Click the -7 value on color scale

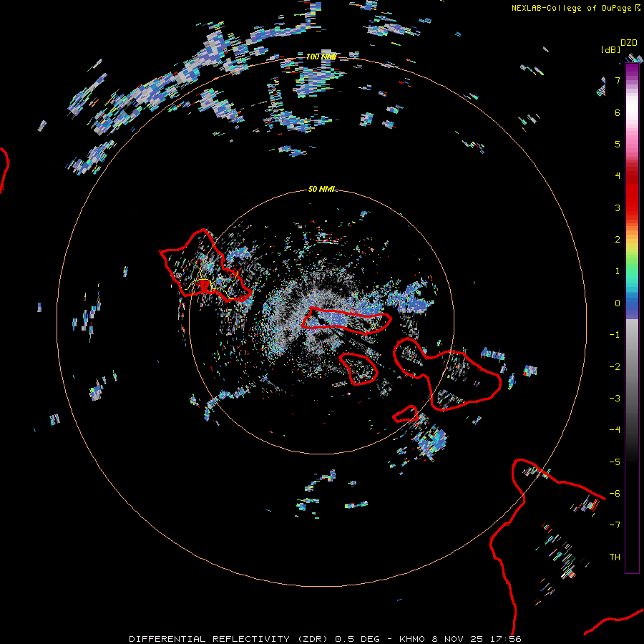point(615,525)
